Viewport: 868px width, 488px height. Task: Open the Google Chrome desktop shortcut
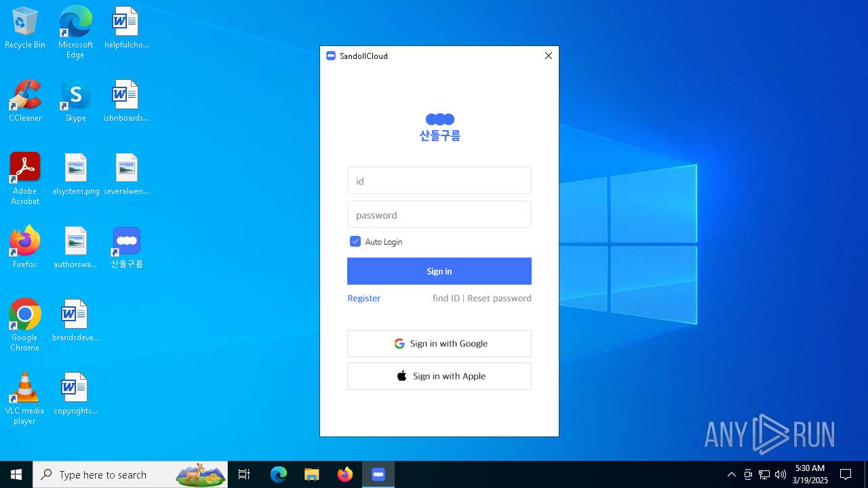click(25, 325)
